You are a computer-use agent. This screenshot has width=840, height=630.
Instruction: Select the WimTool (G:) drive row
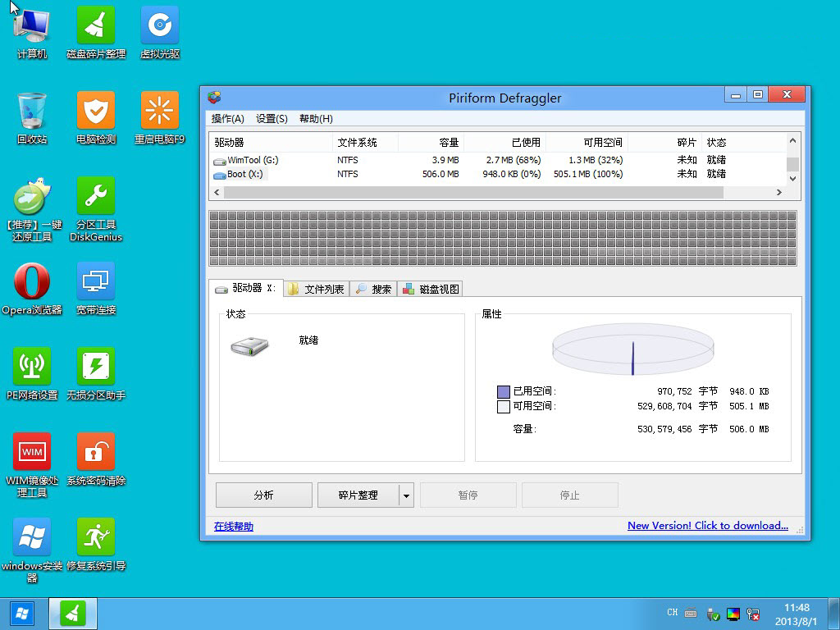(497, 160)
